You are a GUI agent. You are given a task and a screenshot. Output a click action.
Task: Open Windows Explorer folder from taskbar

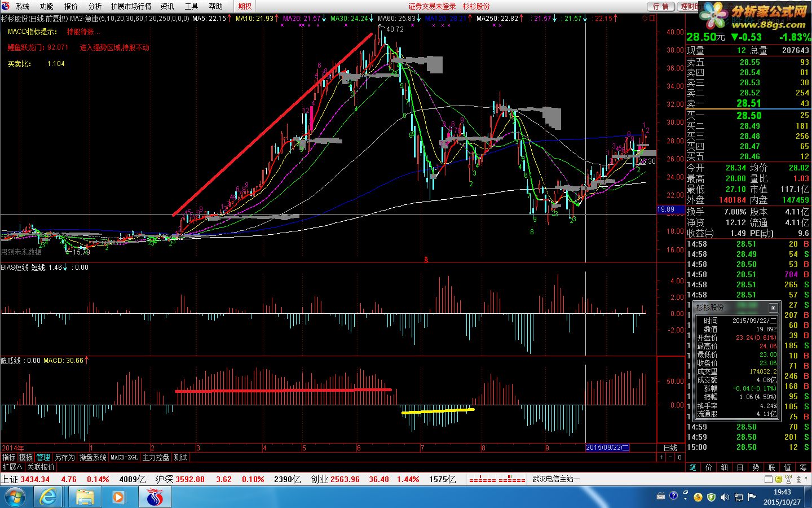[85, 497]
